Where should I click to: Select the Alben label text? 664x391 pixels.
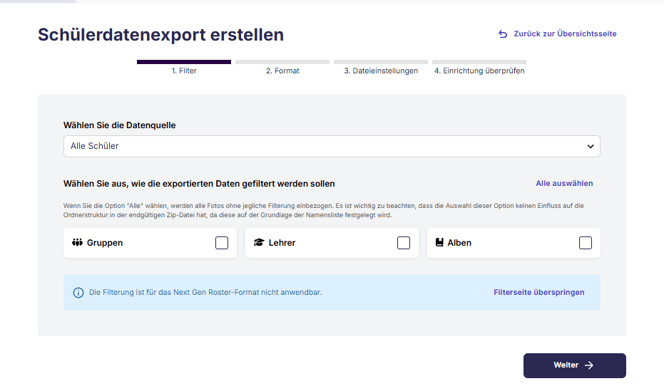click(x=459, y=243)
